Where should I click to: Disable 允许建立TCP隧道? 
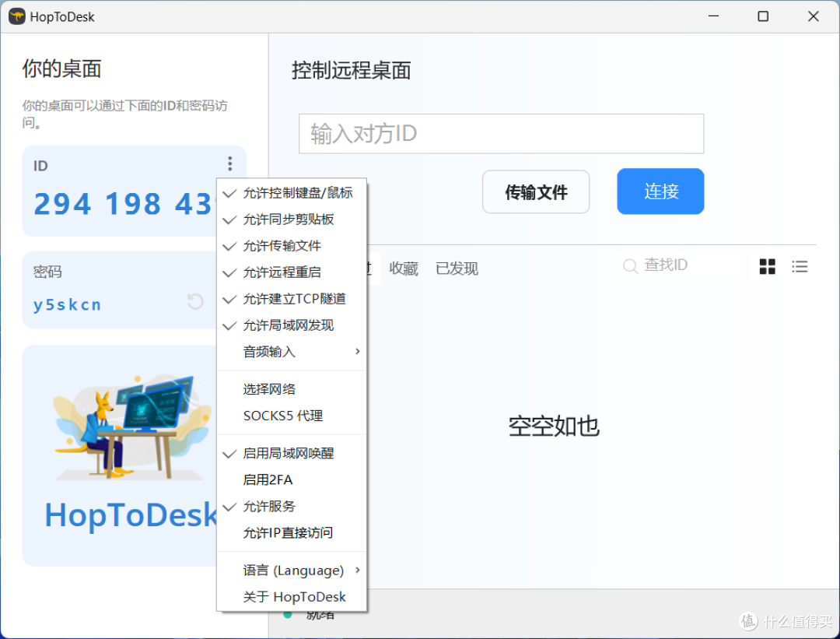tap(292, 299)
